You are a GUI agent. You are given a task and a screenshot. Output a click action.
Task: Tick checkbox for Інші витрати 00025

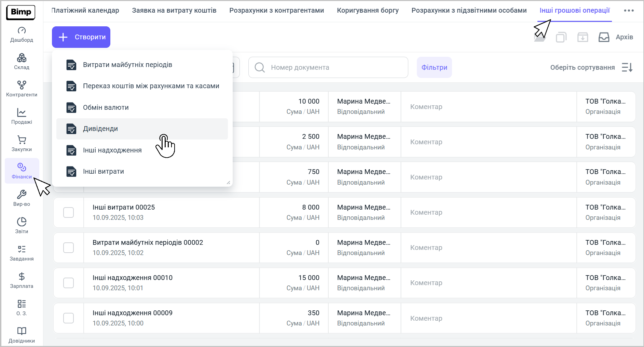pyautogui.click(x=69, y=212)
